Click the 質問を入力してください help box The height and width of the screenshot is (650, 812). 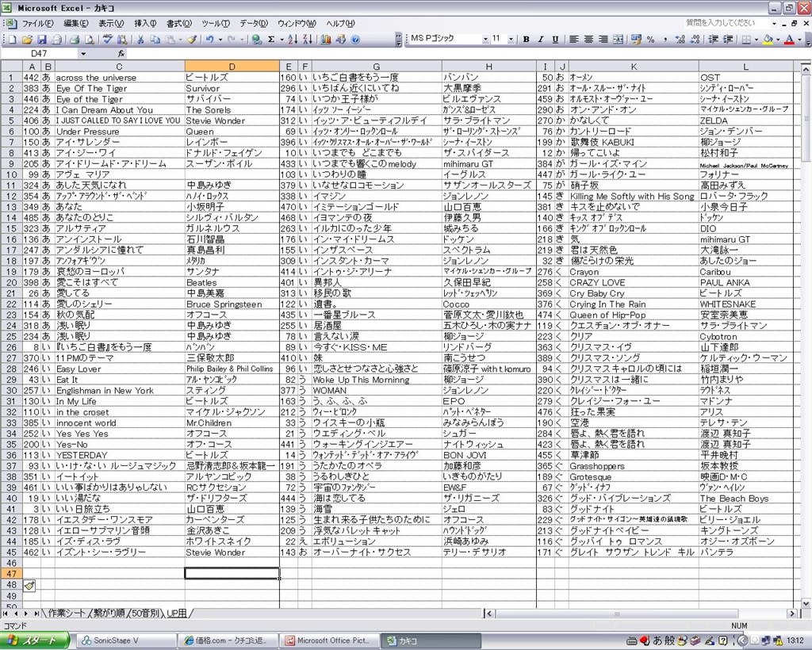[720, 23]
